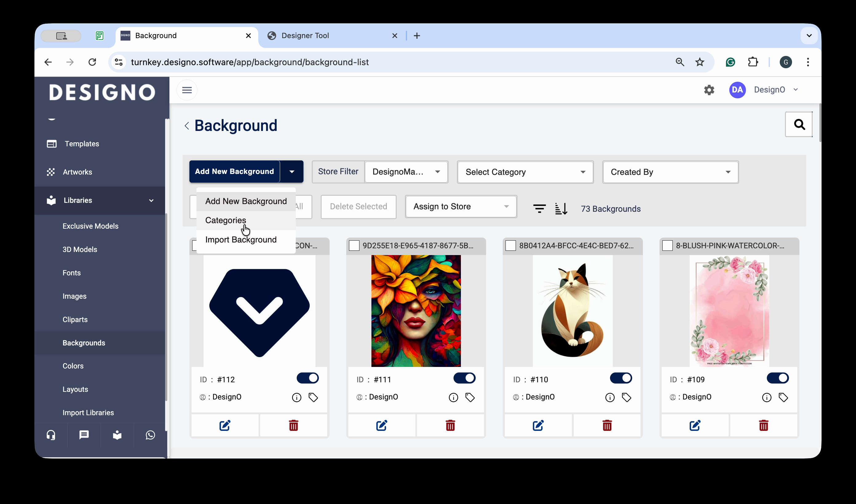
Task: Expand the Created By dropdown
Action: pyautogui.click(x=670, y=172)
